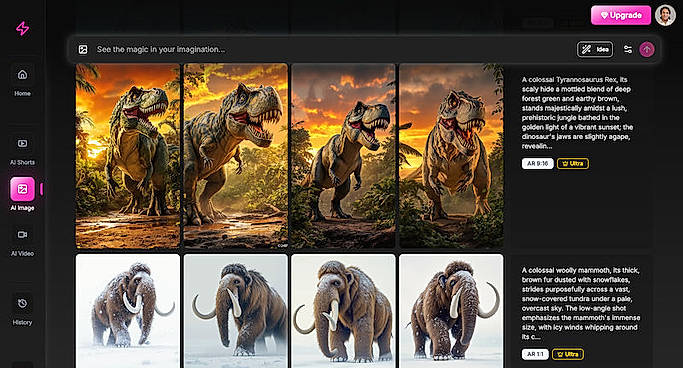Image resolution: width=683 pixels, height=368 pixels.
Task: Open AI Video in the sidebar
Action: (22, 241)
